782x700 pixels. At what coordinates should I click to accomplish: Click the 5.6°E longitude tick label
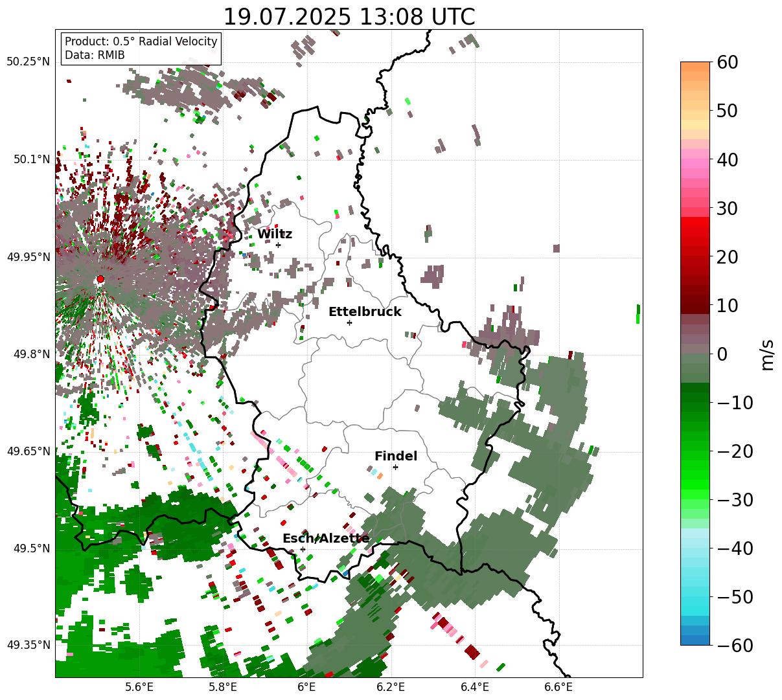tap(139, 688)
